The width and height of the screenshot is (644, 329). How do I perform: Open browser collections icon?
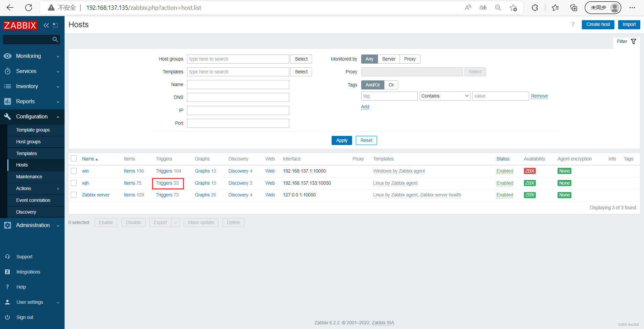[574, 7]
